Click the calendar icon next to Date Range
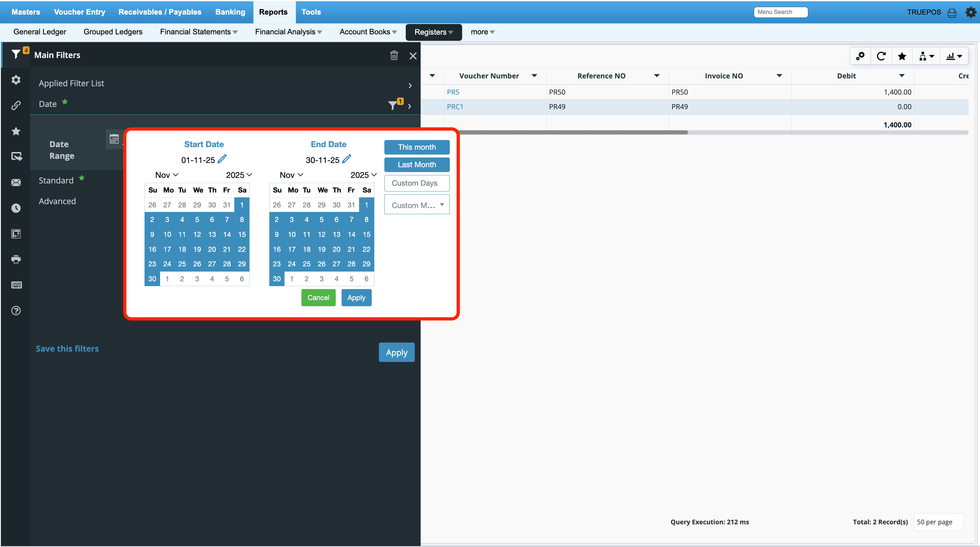 114,139
